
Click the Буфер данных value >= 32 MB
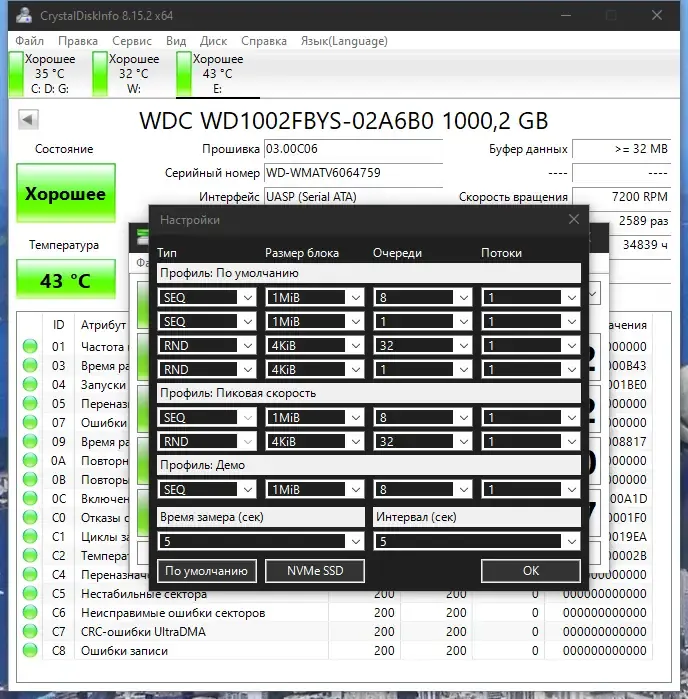tap(622, 149)
